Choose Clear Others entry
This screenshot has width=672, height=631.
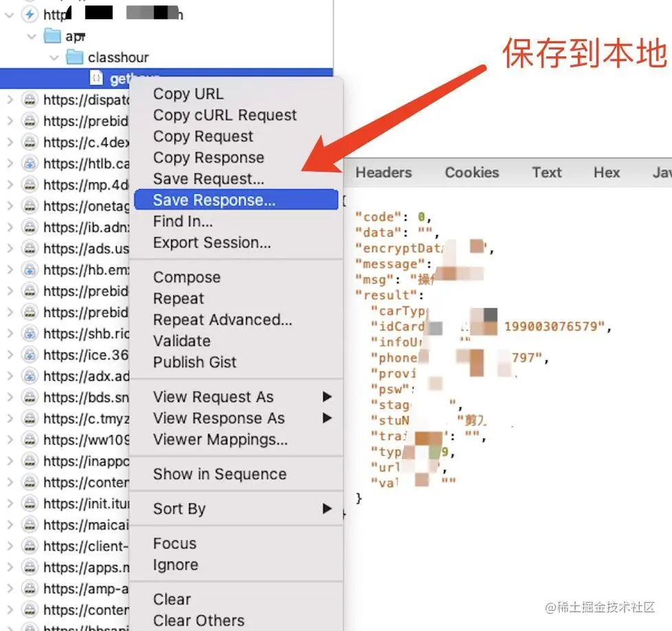199,621
